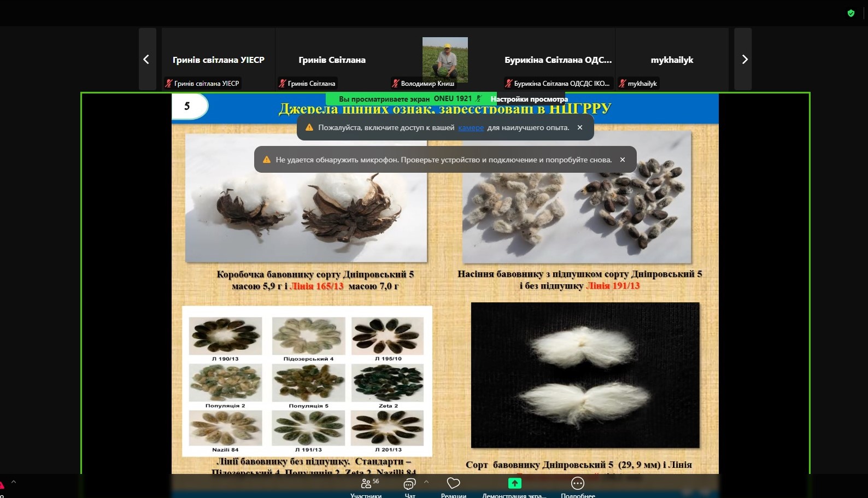Select the Гринів світлана УІЕСР participant tile
This screenshot has width=868, height=498.
[218, 60]
